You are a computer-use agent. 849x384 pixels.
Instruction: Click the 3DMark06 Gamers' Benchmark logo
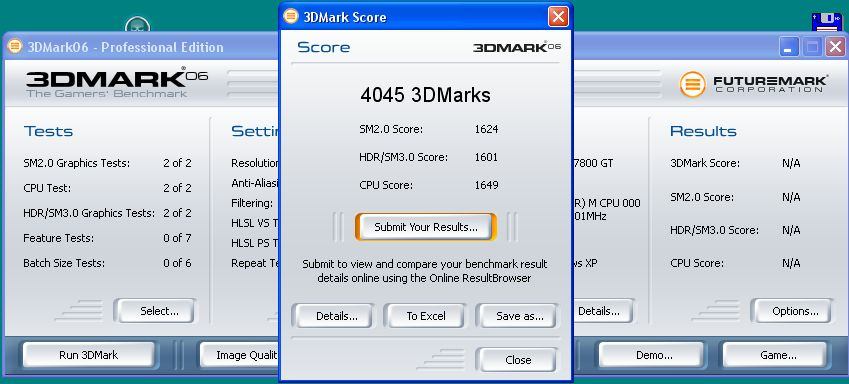coord(116,82)
